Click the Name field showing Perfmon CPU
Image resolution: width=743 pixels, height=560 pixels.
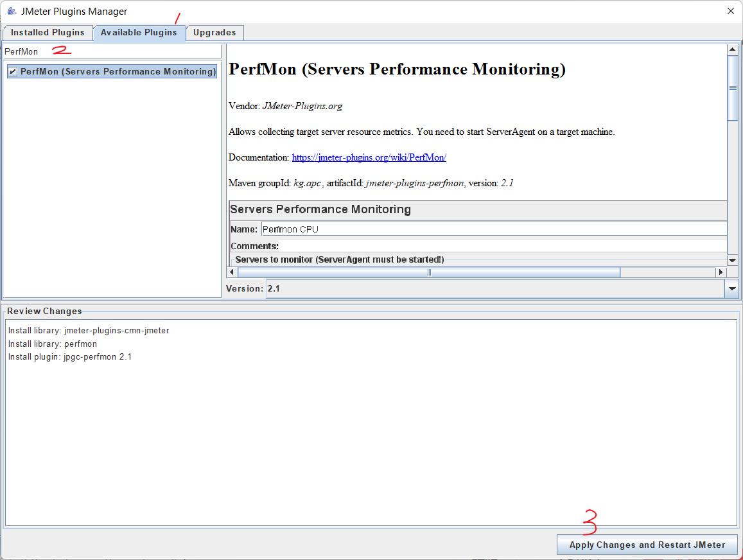point(493,229)
